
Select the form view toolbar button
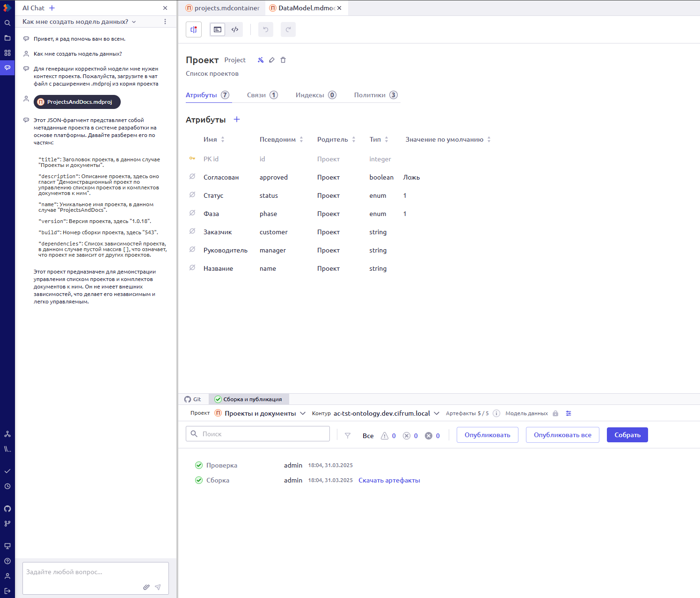click(x=218, y=29)
